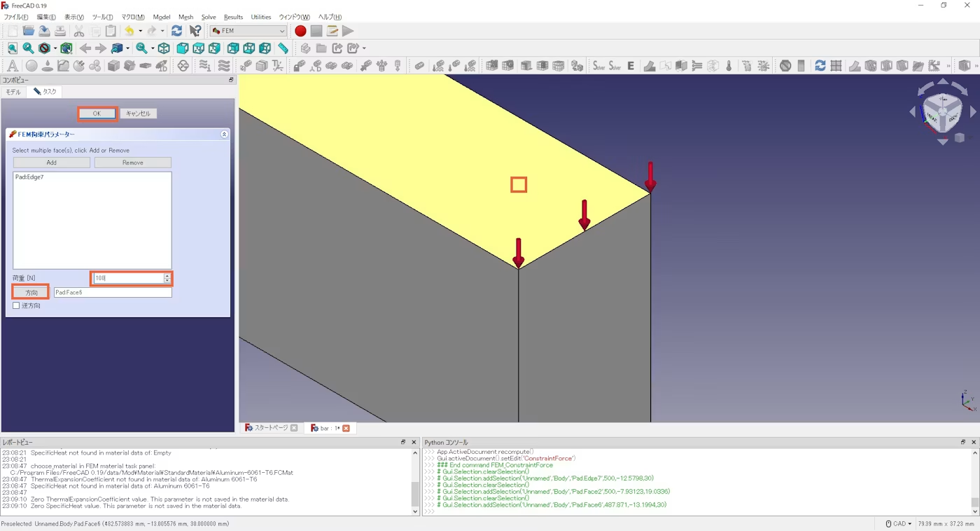Select Pad:Edge7 in the reference list
980x531 pixels.
(29, 177)
